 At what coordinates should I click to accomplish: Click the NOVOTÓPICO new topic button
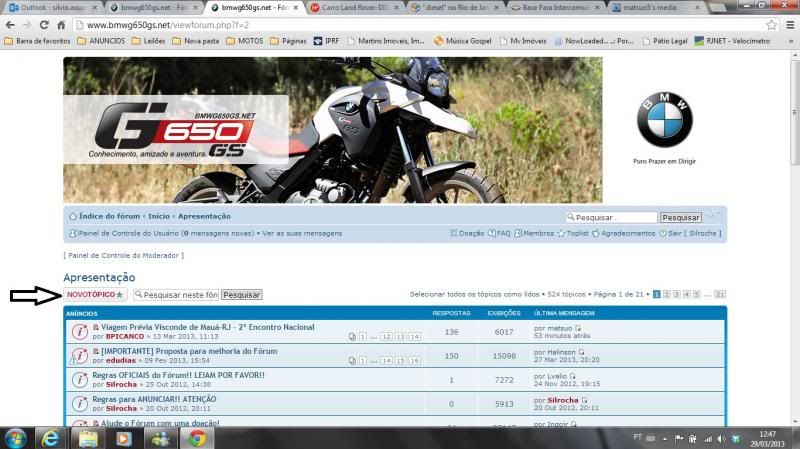95,294
